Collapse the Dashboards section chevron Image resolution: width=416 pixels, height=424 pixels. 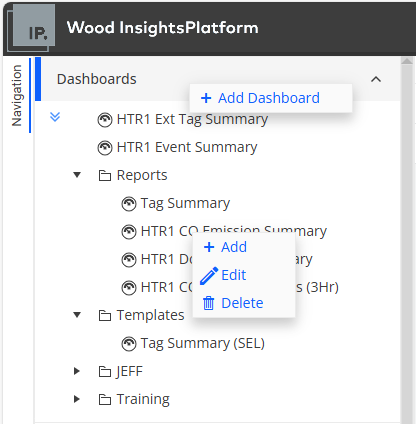(x=376, y=79)
